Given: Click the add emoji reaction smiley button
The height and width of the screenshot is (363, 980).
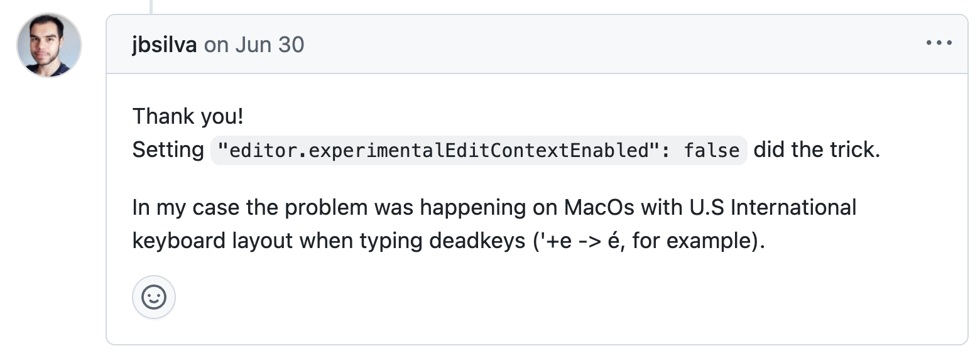Looking at the screenshot, I should point(154,297).
